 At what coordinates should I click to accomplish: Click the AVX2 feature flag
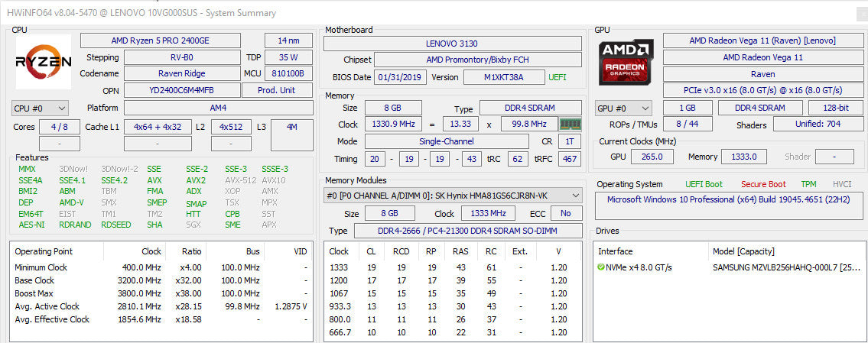click(196, 180)
